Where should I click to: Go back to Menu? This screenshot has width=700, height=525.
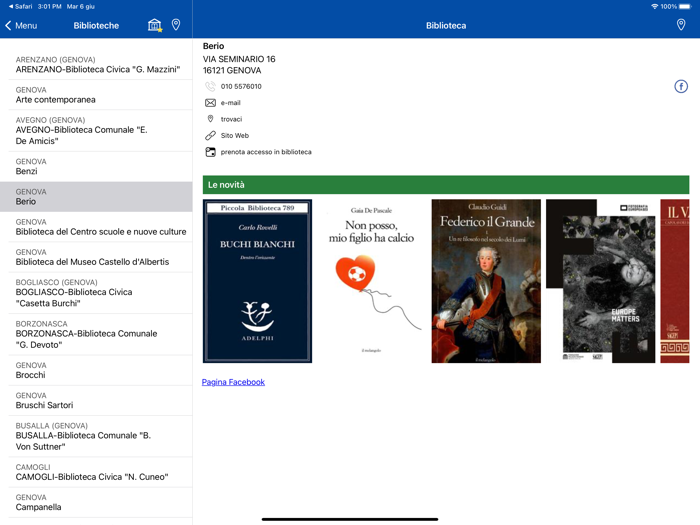[x=21, y=25]
